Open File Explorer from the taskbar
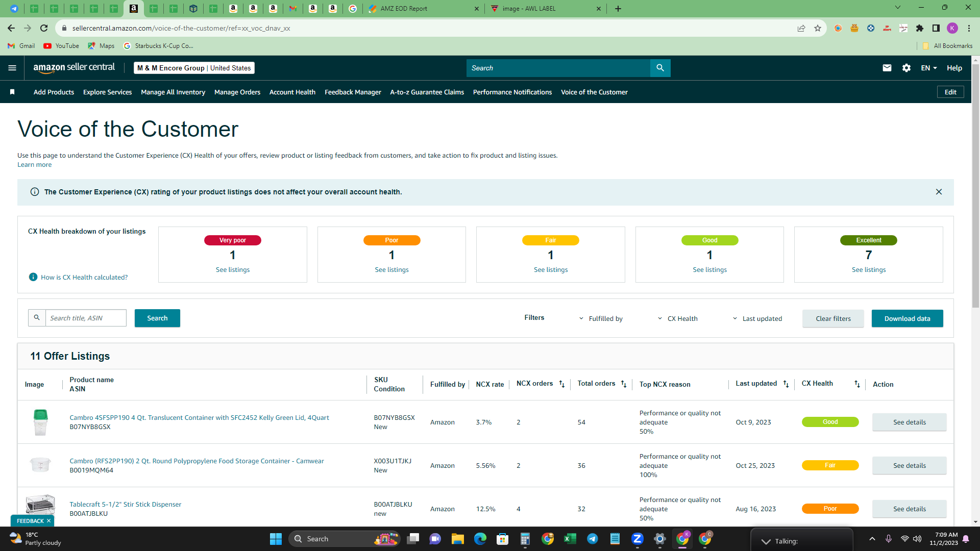 [x=457, y=539]
